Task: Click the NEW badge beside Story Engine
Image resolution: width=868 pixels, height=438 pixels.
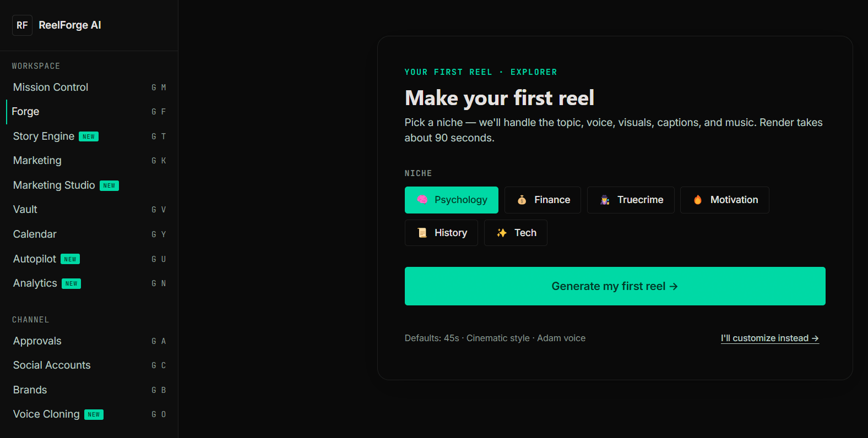Action: coord(89,136)
